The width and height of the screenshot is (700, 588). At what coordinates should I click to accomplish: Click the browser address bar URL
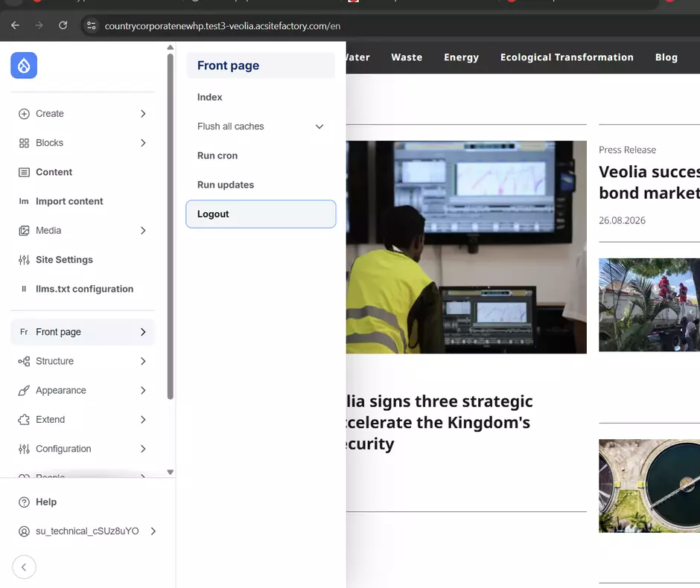(223, 26)
